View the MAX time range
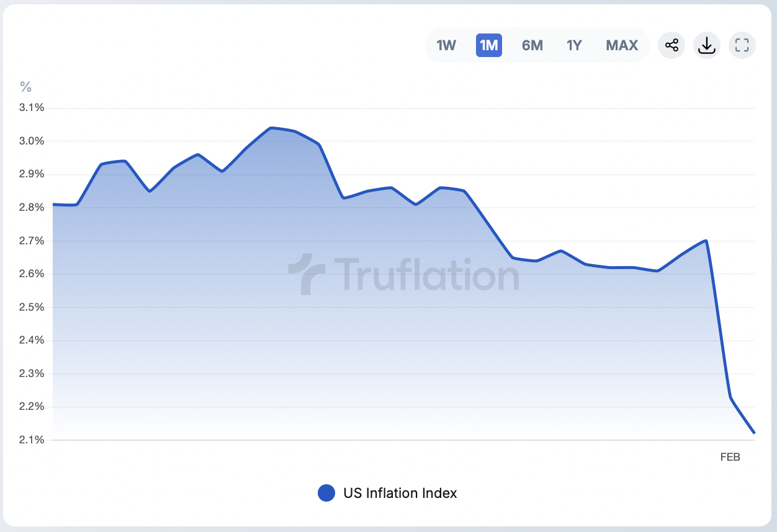Screen dimensions: 777x532 pyautogui.click(x=622, y=45)
